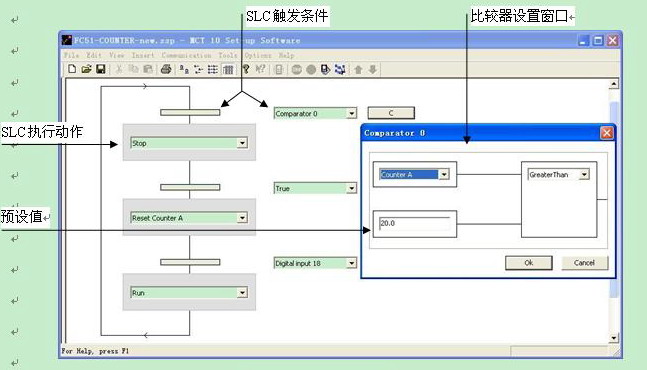Click the transition bar above Reset Counter A
Image resolution: width=647 pixels, height=370 pixels.
pos(190,187)
